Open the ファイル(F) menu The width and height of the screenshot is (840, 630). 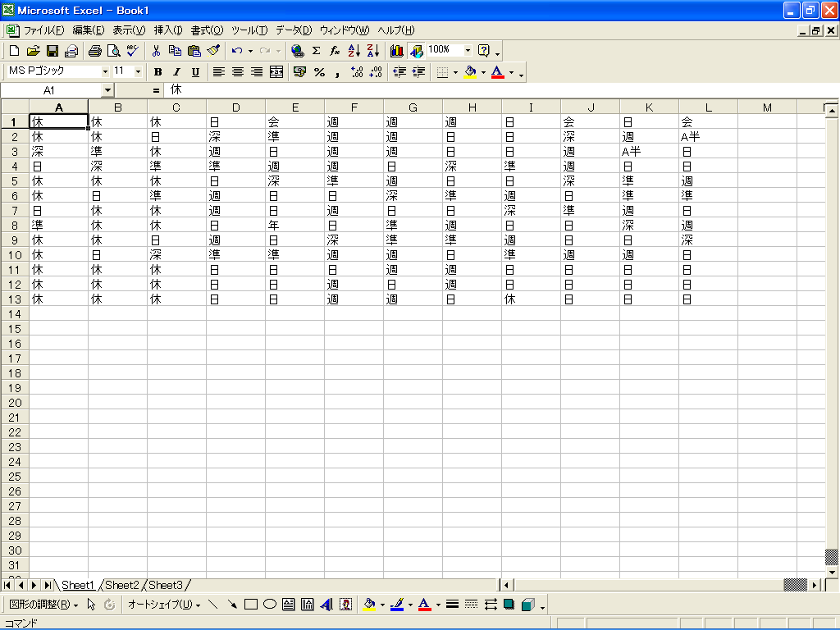(44, 30)
